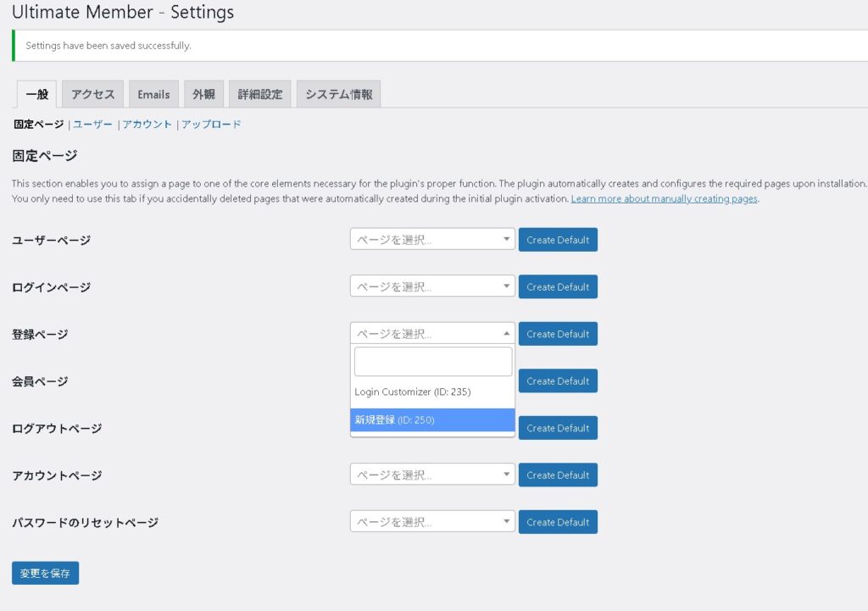Viewport: 868px width, 611px height.
Task: Open the ユーザー sub-section link
Action: (92, 125)
